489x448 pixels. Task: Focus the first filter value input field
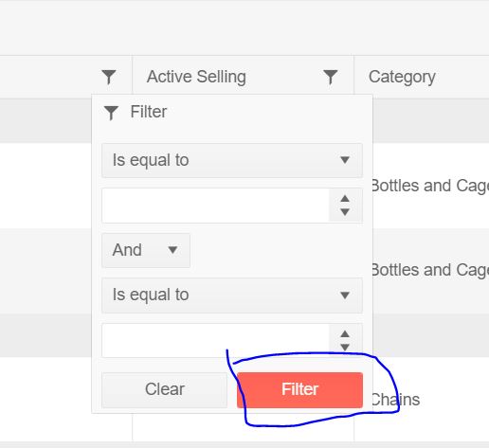click(x=215, y=206)
